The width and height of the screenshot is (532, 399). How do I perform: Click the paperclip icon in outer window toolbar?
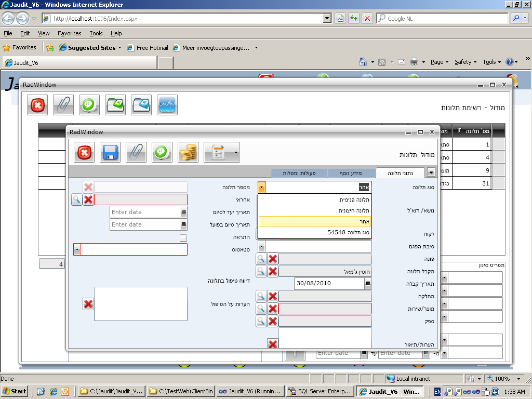pyautogui.click(x=63, y=105)
